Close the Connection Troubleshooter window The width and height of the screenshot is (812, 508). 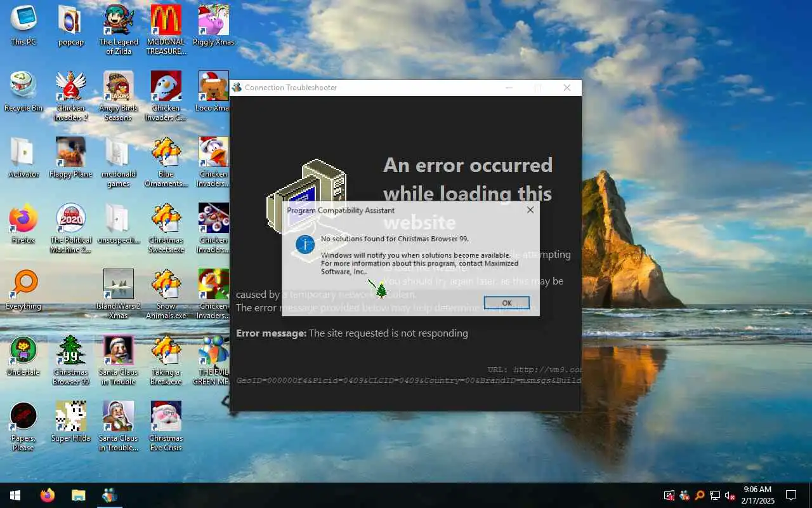[567, 88]
